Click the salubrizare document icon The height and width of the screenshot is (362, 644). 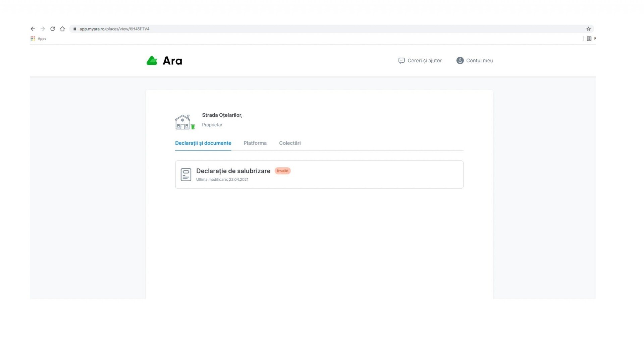pos(186,175)
